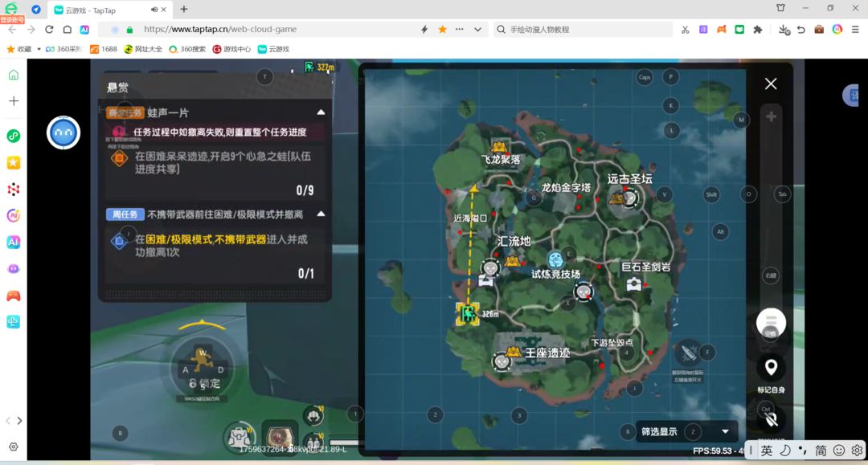This screenshot has height=465, width=868.
Task: Select the blue 试炼竞技场 face icon
Action: pos(555,259)
